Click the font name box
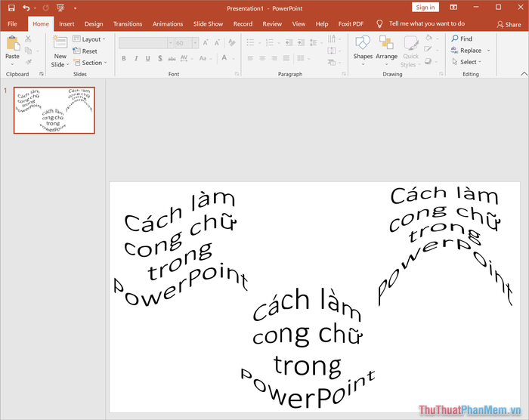 tap(143, 43)
